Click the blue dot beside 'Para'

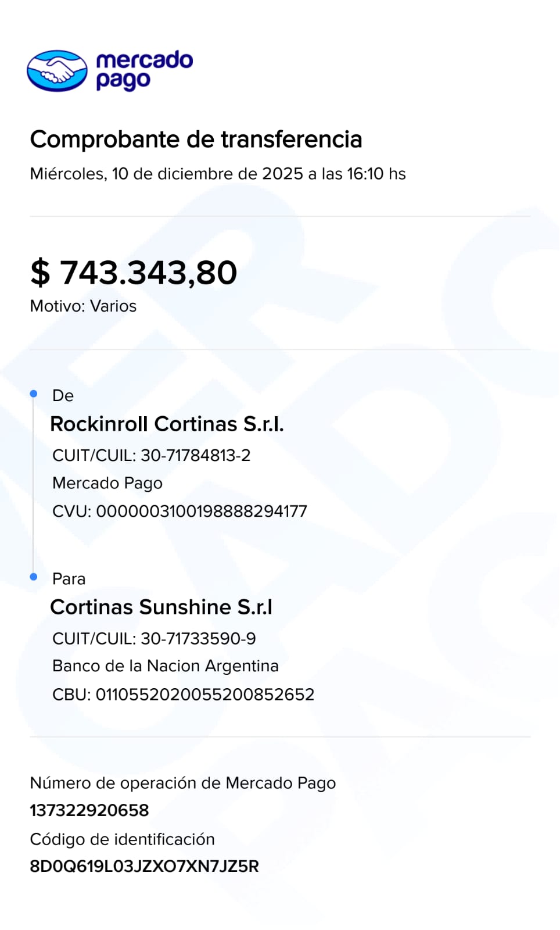coord(34,577)
